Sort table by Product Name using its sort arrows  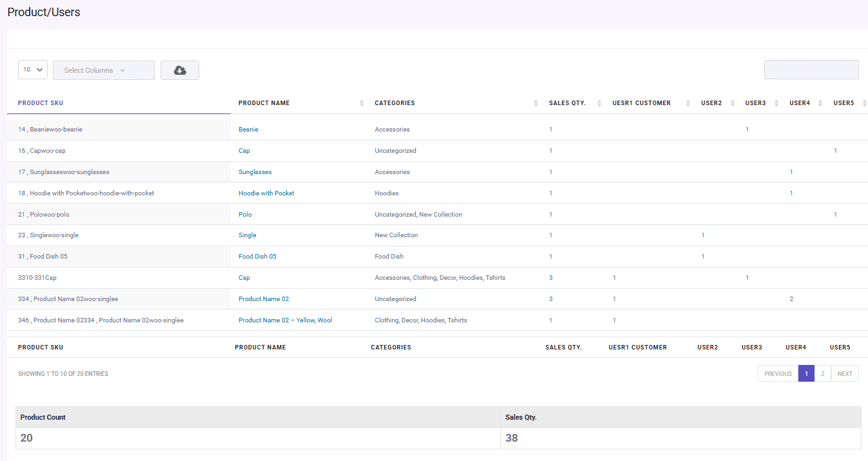point(361,103)
